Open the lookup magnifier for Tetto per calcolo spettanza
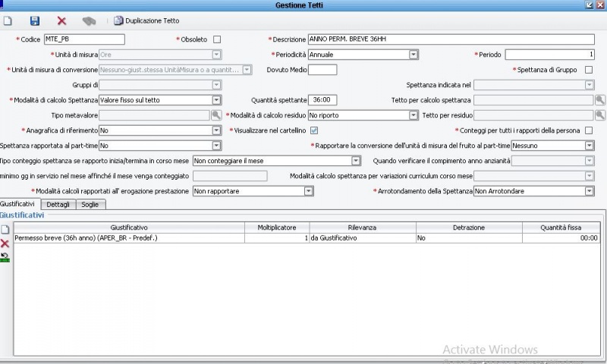Viewport: 607px width, 364px height. pyautogui.click(x=600, y=100)
